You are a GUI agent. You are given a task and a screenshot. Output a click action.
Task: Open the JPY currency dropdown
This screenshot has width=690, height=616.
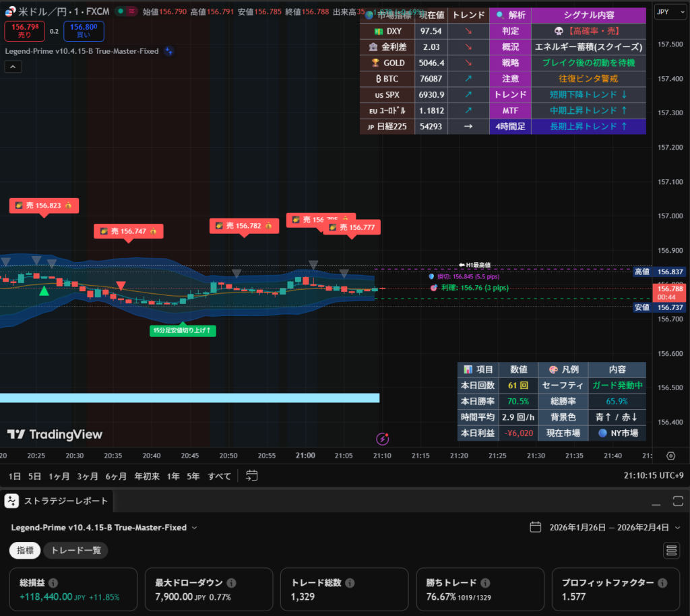click(x=668, y=11)
